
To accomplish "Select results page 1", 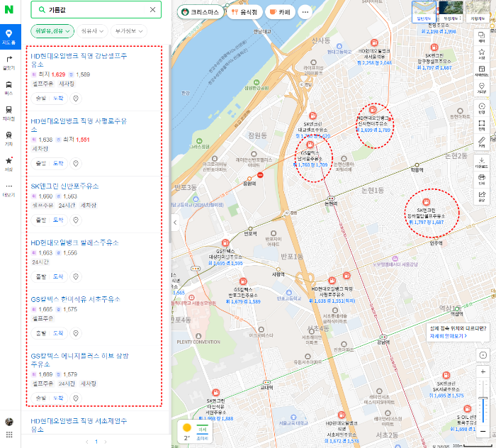I will [x=96, y=442].
